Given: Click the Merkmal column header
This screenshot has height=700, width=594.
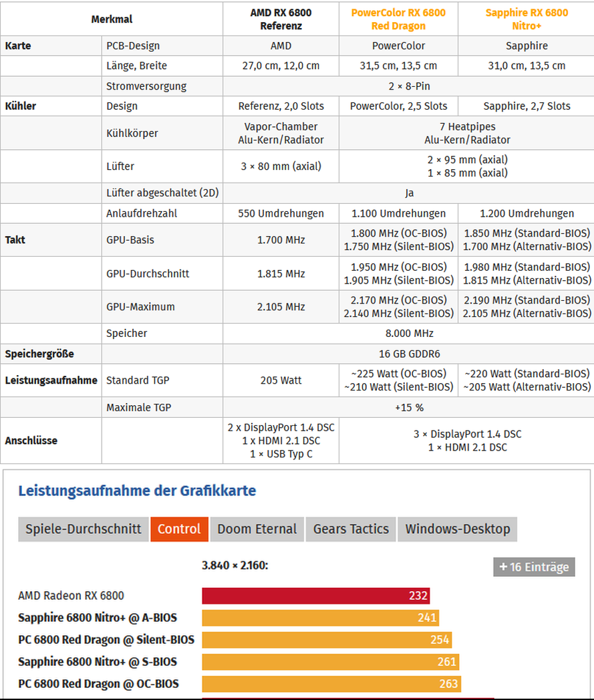Looking at the screenshot, I should [x=112, y=19].
